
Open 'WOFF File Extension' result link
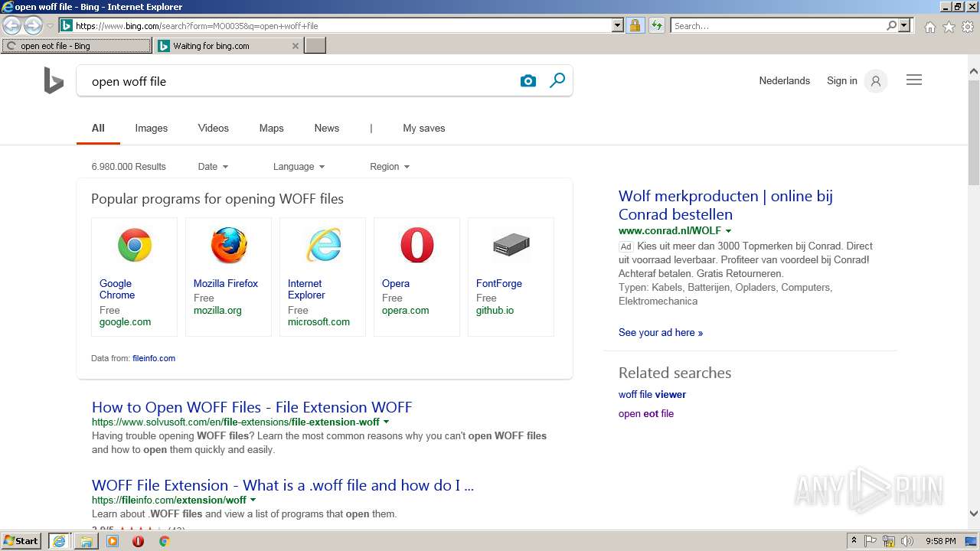click(283, 485)
